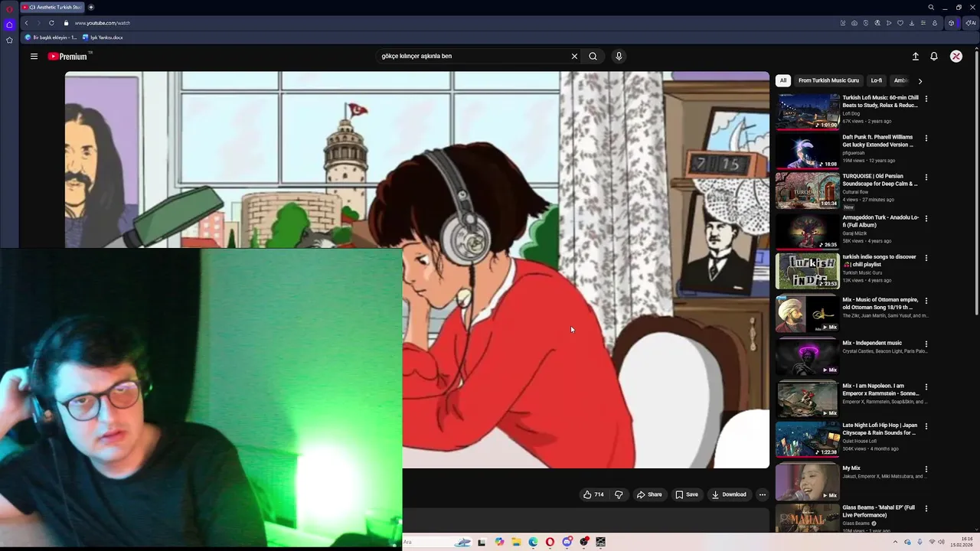Reload the current page

click(x=51, y=23)
